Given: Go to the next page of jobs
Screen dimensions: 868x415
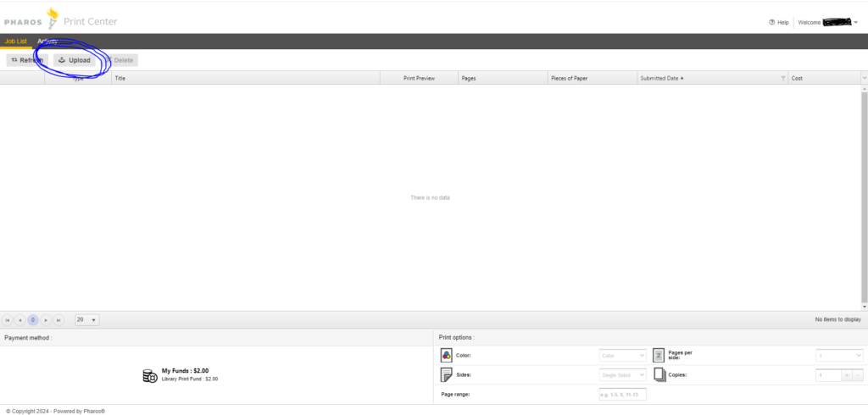Looking at the screenshot, I should 46,320.
